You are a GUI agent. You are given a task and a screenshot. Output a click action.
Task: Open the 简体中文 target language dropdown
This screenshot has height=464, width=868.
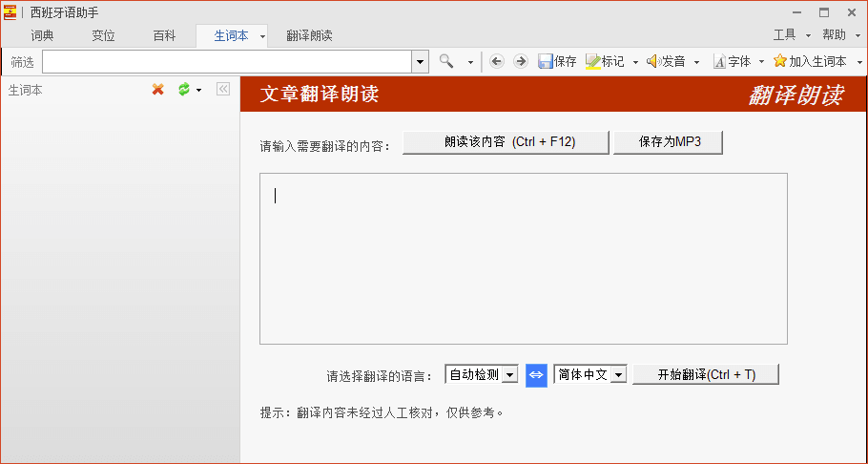click(618, 375)
